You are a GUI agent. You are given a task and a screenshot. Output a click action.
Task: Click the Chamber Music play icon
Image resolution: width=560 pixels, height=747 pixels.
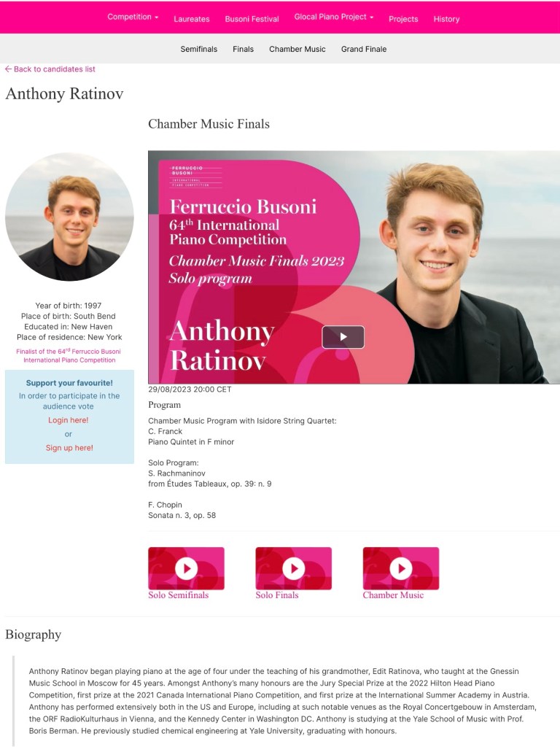tap(401, 568)
